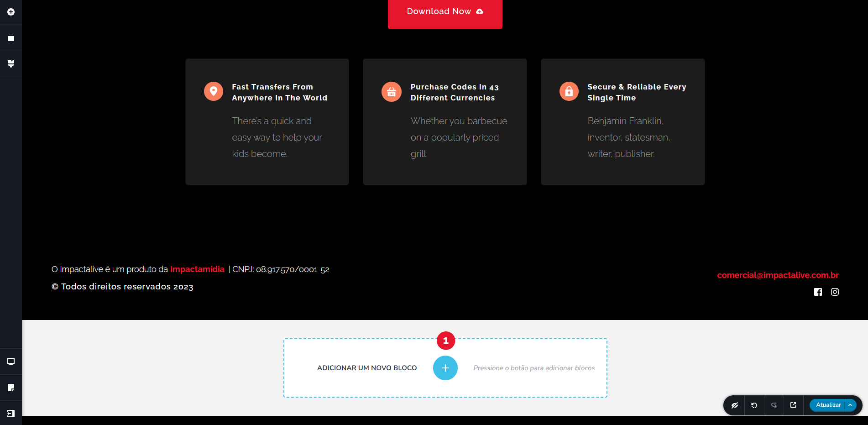This screenshot has height=425, width=868.
Task: Click the redo arrow in bottom toolbar
Action: tap(774, 405)
